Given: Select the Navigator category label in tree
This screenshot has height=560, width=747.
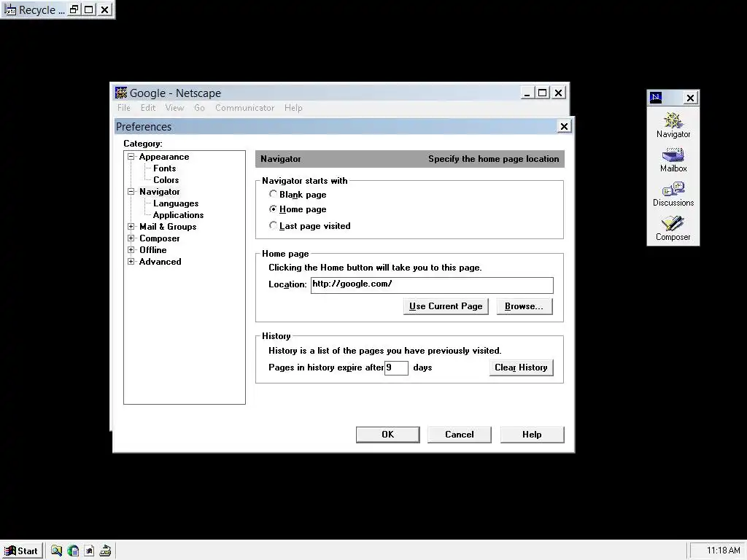Looking at the screenshot, I should click(160, 192).
